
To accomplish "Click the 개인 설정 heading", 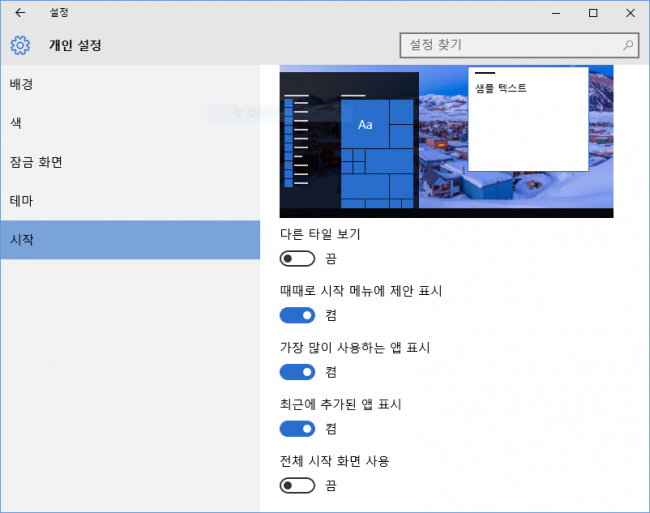I will pos(75,45).
